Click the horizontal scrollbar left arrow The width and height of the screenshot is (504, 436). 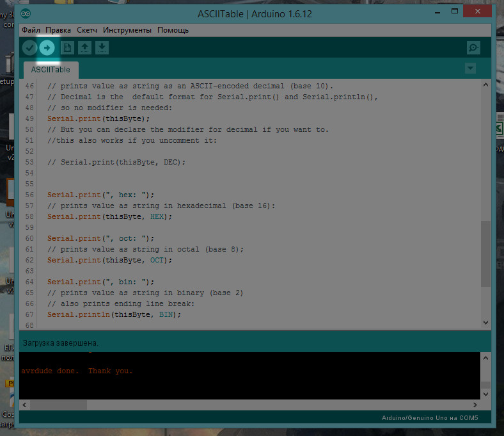25,405
